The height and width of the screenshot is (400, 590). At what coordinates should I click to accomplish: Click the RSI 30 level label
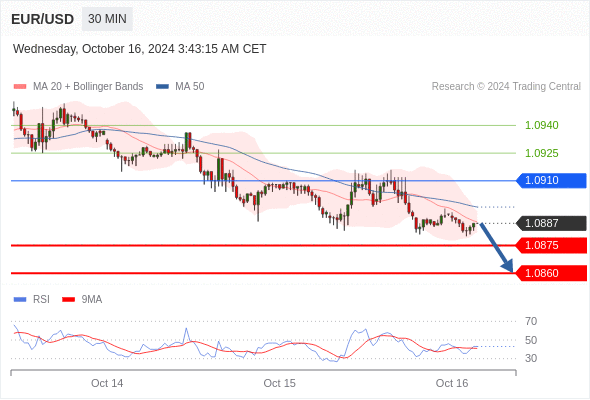click(x=531, y=359)
